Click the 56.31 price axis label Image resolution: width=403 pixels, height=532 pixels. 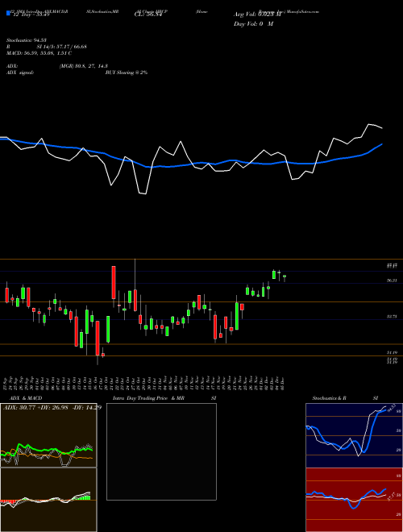(392, 281)
